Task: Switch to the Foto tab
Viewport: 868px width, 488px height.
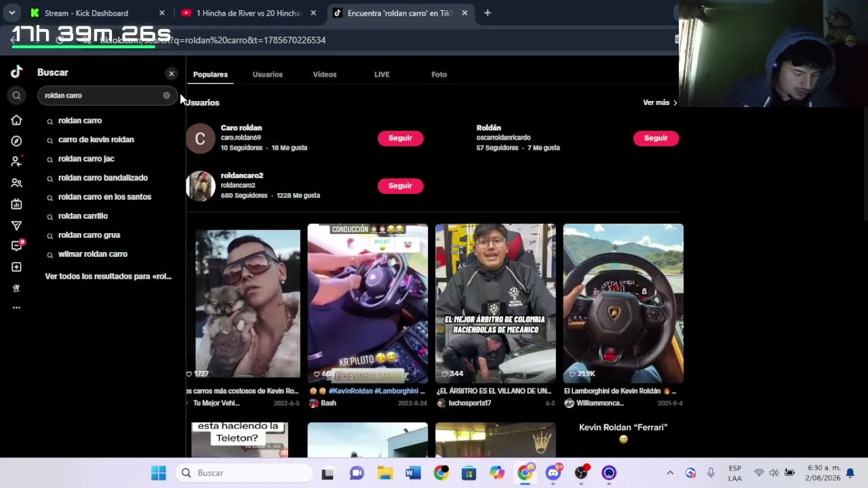Action: [x=439, y=75]
